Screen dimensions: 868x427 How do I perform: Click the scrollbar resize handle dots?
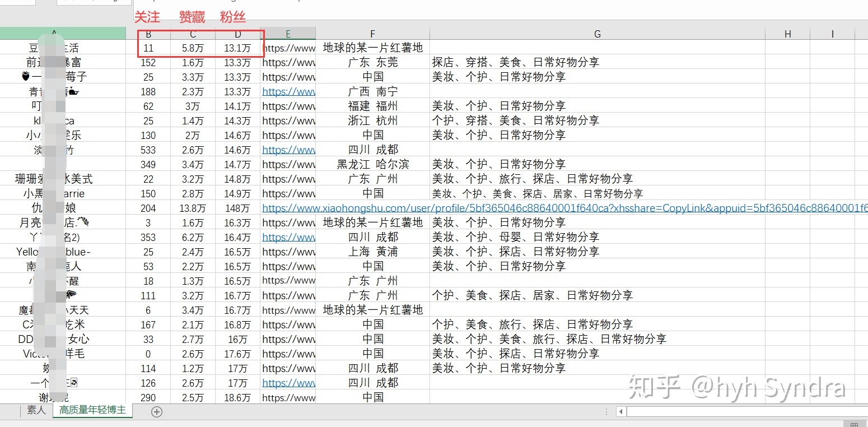(x=607, y=412)
